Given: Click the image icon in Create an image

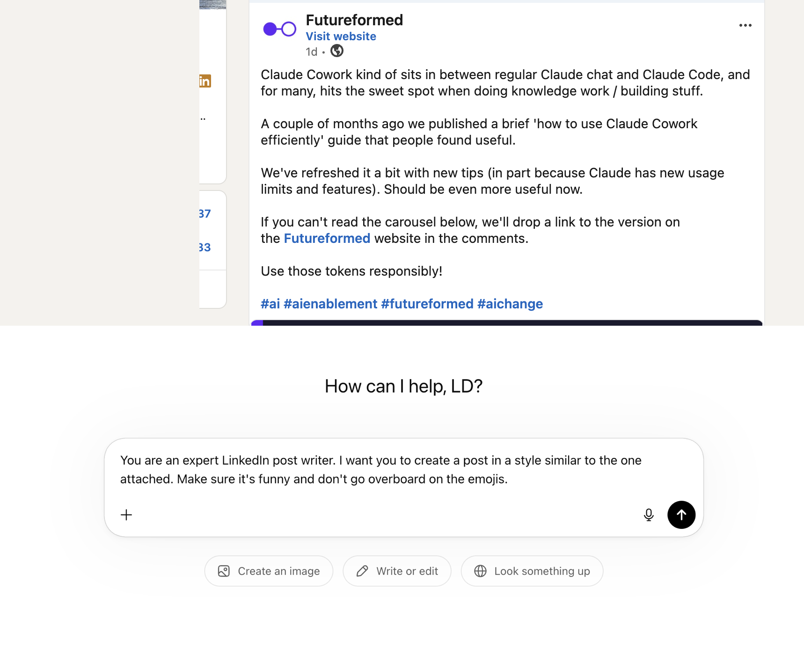Looking at the screenshot, I should (224, 571).
